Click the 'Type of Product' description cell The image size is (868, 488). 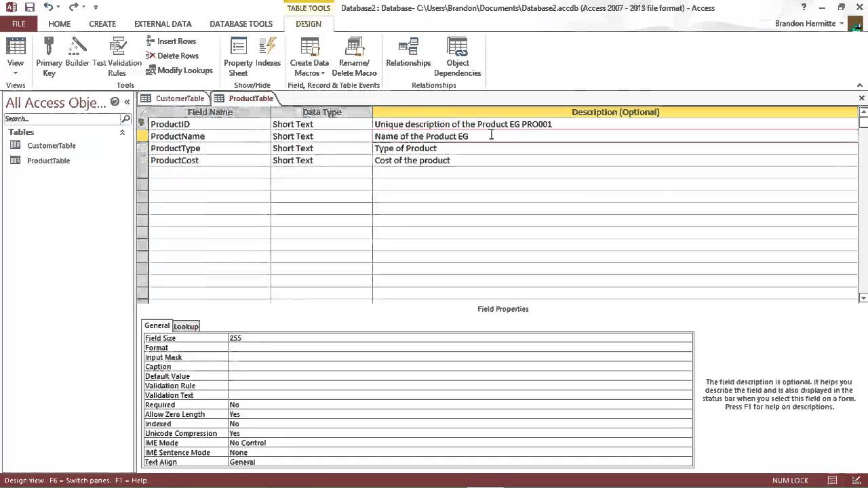(615, 148)
